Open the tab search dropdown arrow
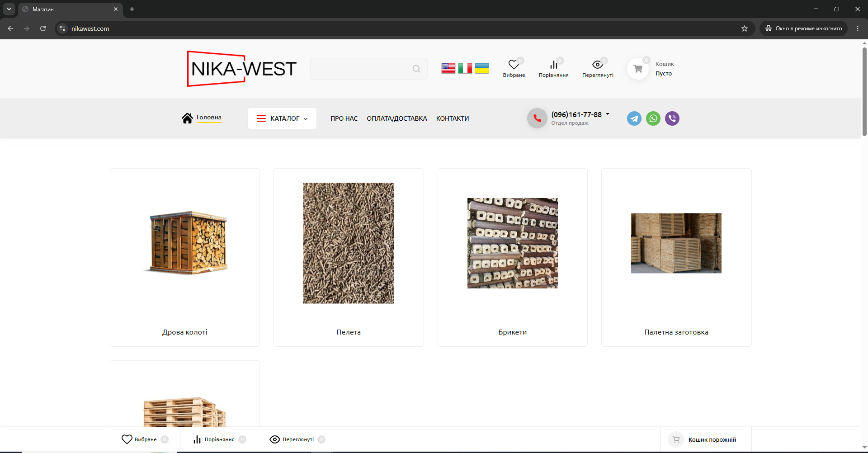The width and height of the screenshot is (868, 453). [9, 9]
